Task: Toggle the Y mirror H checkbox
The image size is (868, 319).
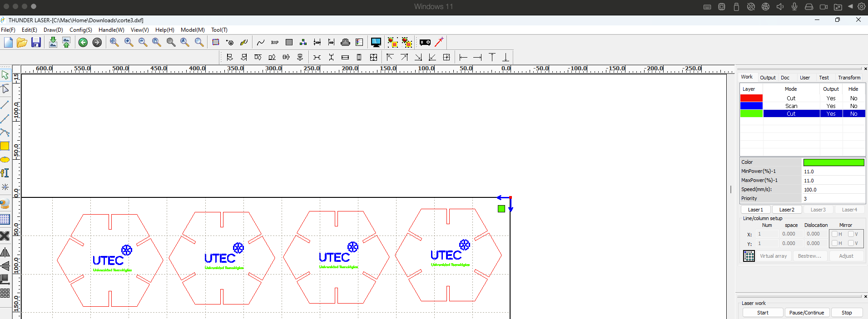Action: click(834, 243)
